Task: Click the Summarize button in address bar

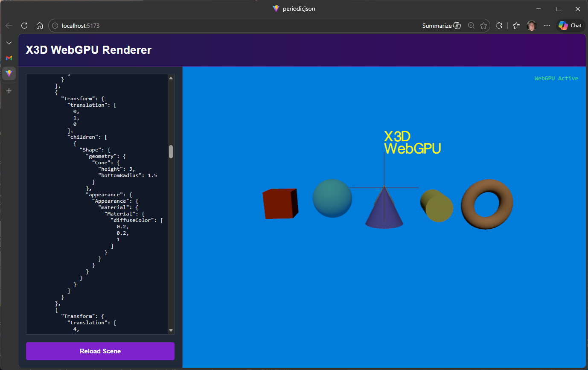Action: click(442, 26)
